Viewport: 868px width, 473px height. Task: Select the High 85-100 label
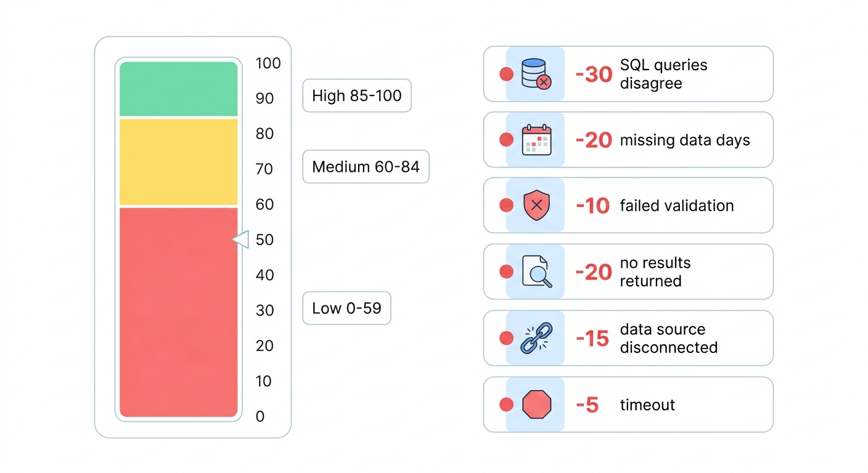point(356,95)
